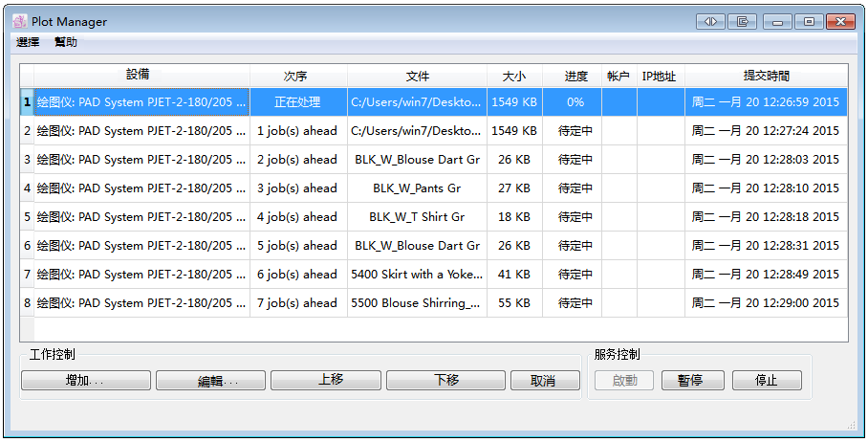This screenshot has width=868, height=442.
Task: Cancel the job with 取消 button
Action: [x=545, y=381]
